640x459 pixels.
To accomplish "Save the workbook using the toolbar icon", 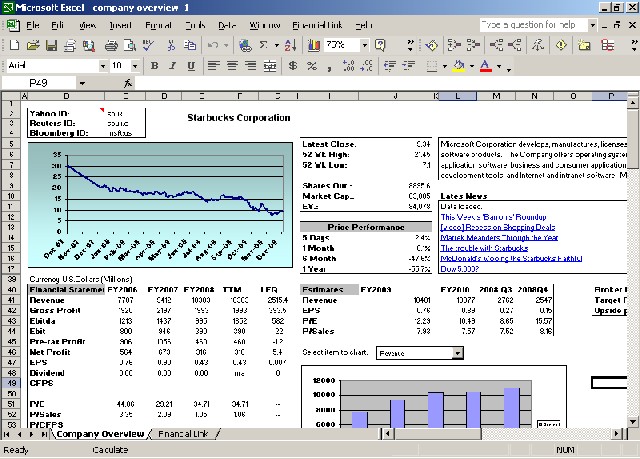I will (51, 45).
